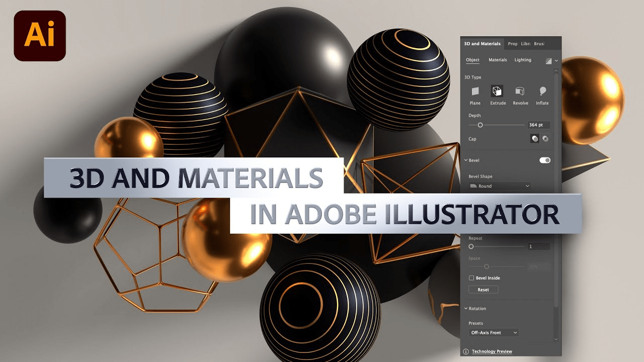Click the Space slider handle
The image size is (644, 362).
pyautogui.click(x=486, y=266)
